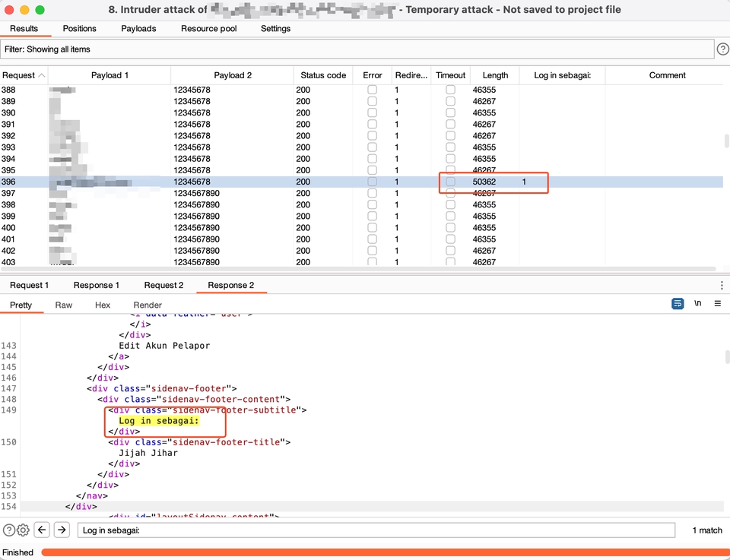Switch to the Pretty view
Image resolution: width=730 pixels, height=560 pixels.
(x=21, y=305)
